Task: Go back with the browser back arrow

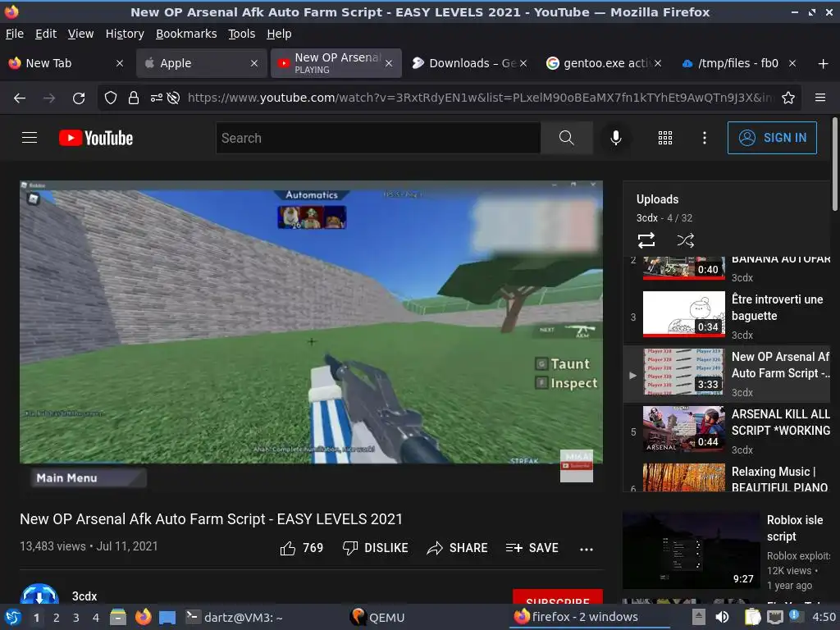Action: point(20,98)
